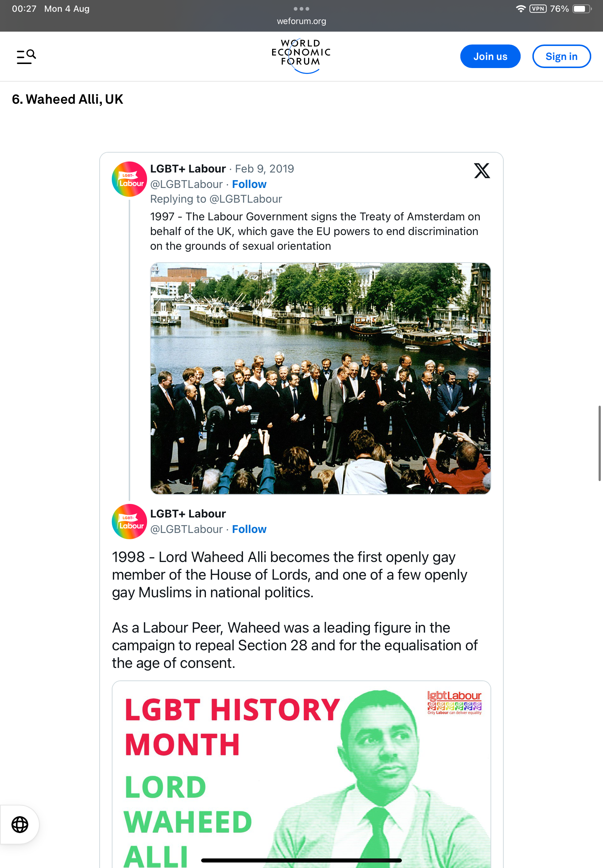603x868 pixels.
Task: Open the Amsterdam treaty group photo
Action: click(320, 378)
